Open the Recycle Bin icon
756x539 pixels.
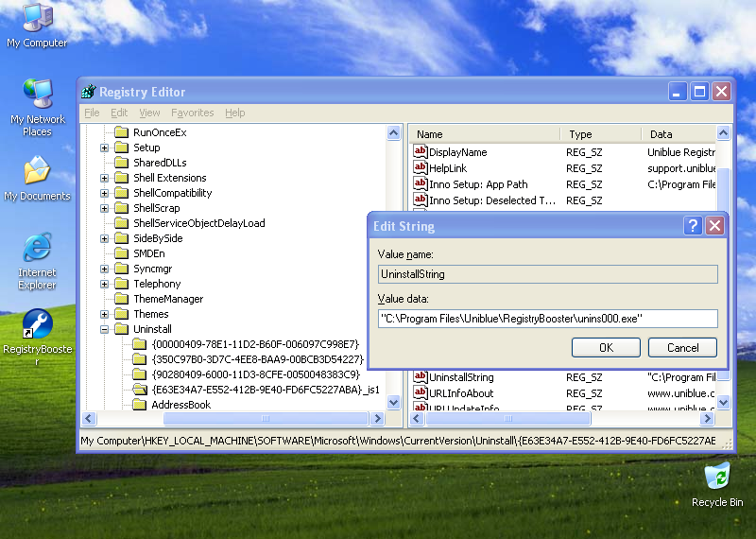click(717, 484)
